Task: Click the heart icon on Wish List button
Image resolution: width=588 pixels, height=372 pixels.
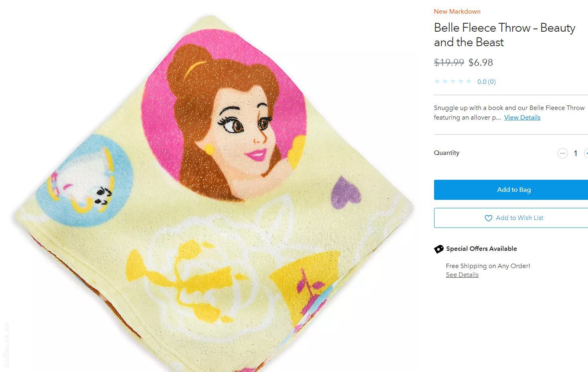Action: coord(488,218)
